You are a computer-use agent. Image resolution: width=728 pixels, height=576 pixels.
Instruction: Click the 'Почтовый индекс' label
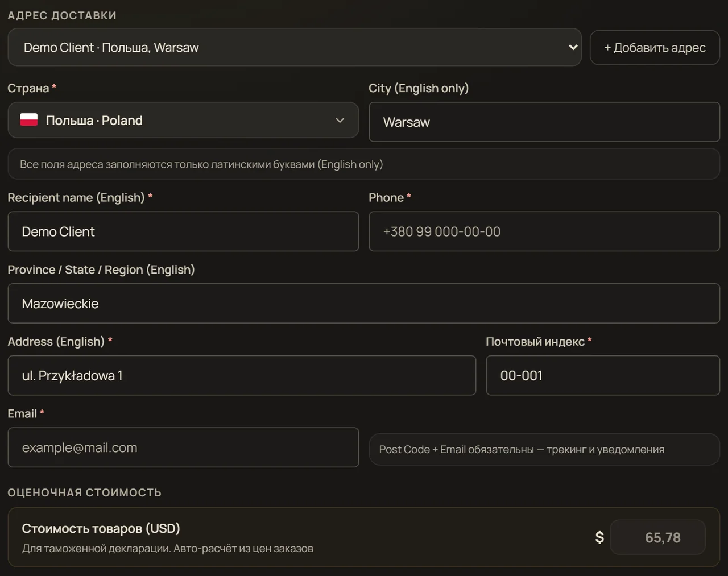pos(535,341)
